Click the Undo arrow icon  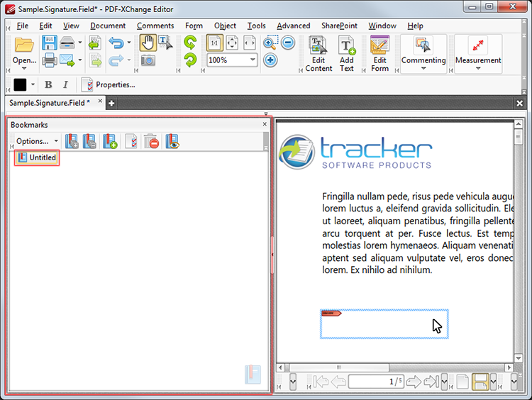tap(116, 43)
